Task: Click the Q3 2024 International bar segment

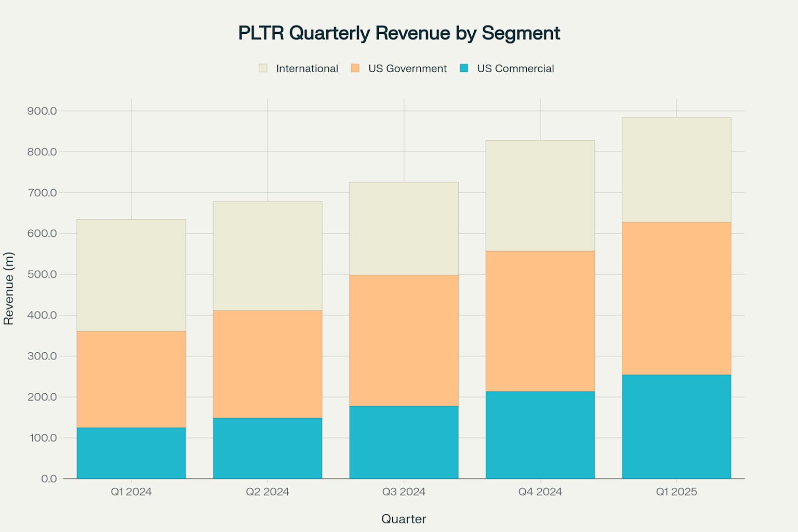Action: coord(404,229)
